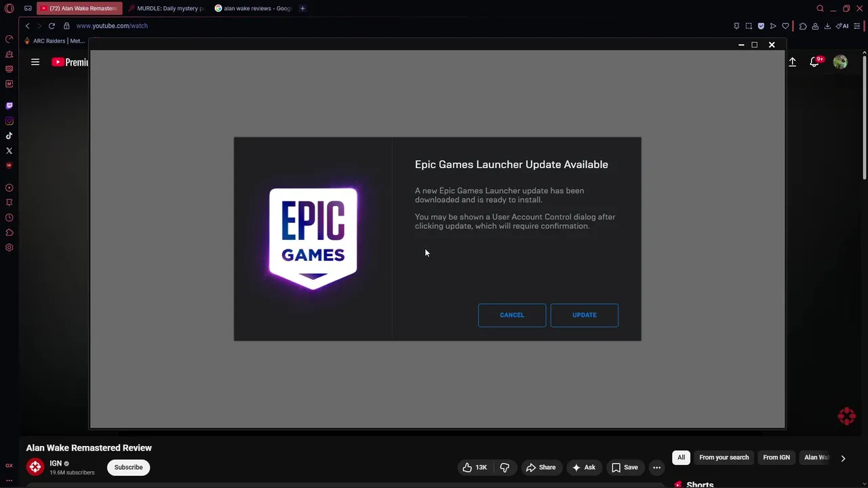Open the IGN channel name link
This screenshot has height=488, width=868.
coord(56,463)
